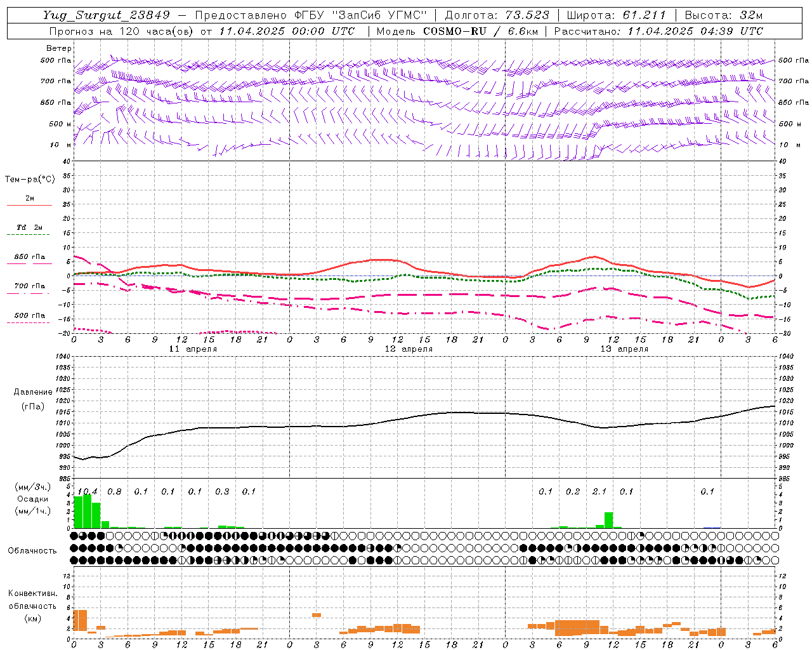Screen dimensions: 812x650
Task: Click the 500 гПа temperature legend entry
Action: 29,315
